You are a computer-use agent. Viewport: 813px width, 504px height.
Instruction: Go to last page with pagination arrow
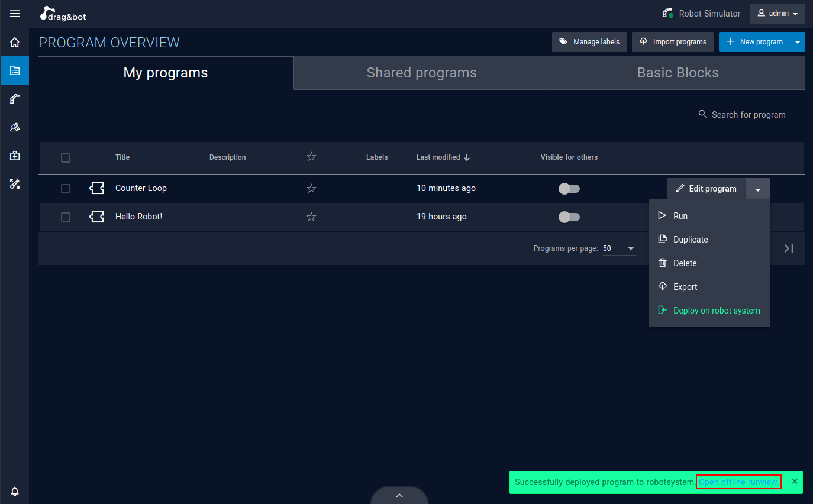[788, 248]
